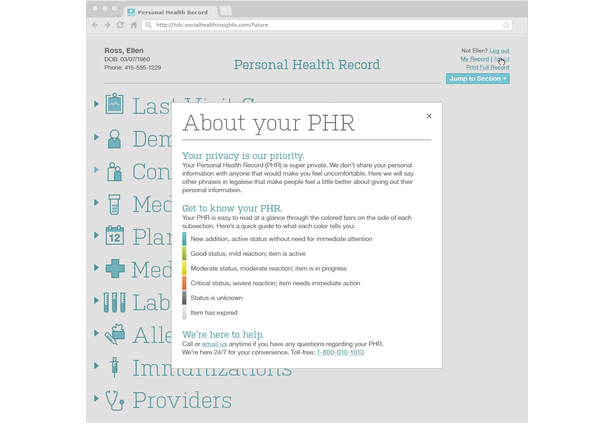Screen dimensions: 615x424
Task: Click the green good status color bar
Action: coord(184,254)
